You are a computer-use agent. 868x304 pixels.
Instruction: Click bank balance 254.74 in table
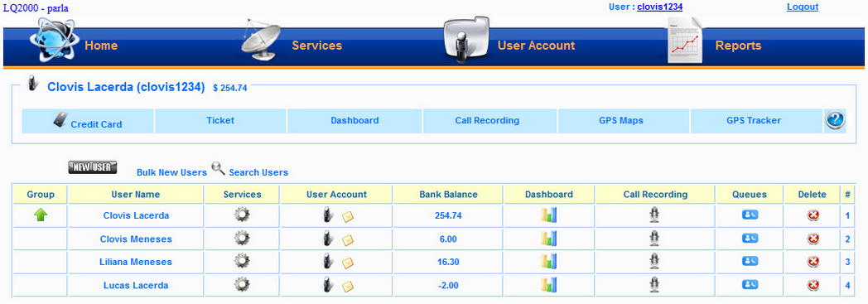click(x=448, y=215)
